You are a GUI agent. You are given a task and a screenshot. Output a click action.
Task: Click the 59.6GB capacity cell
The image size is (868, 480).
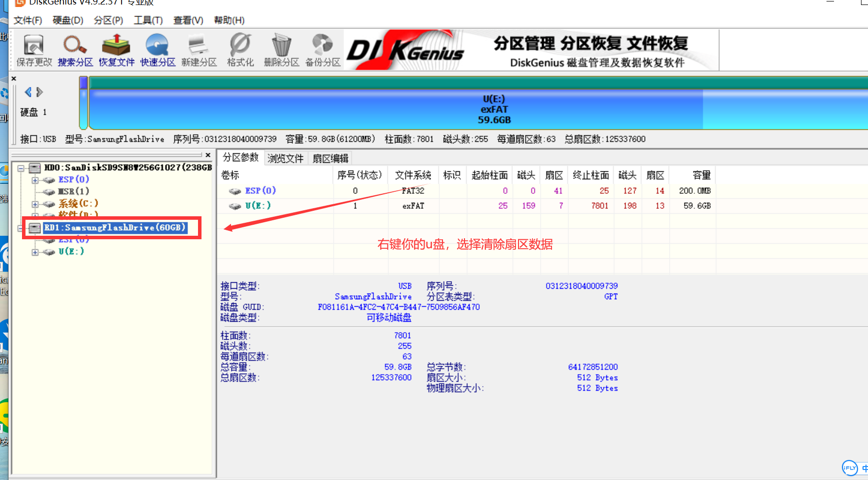point(697,206)
